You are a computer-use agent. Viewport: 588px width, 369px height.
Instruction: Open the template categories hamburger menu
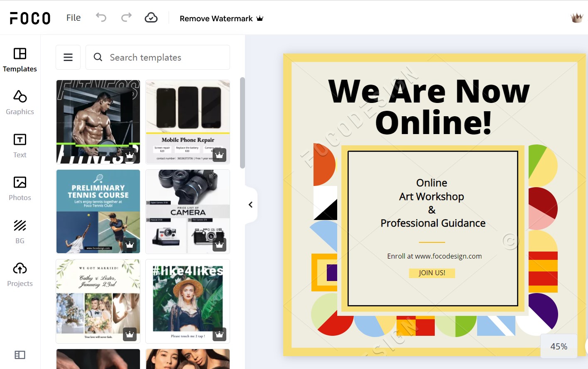[68, 57]
